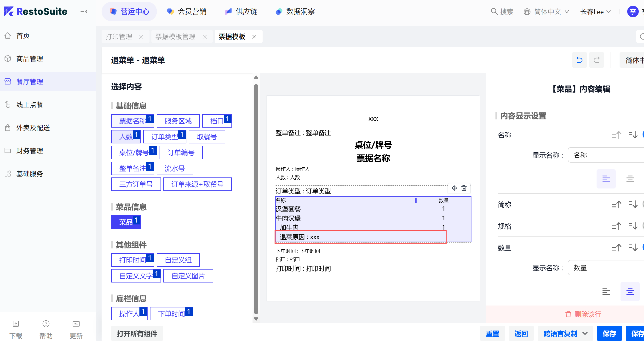Click the redo arrow icon

pos(597,60)
